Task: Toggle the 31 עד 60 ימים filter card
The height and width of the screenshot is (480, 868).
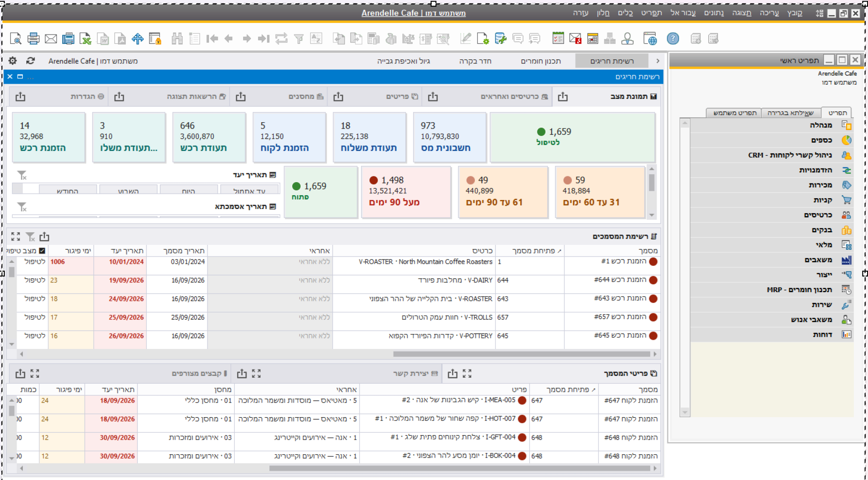Action: [x=600, y=191]
